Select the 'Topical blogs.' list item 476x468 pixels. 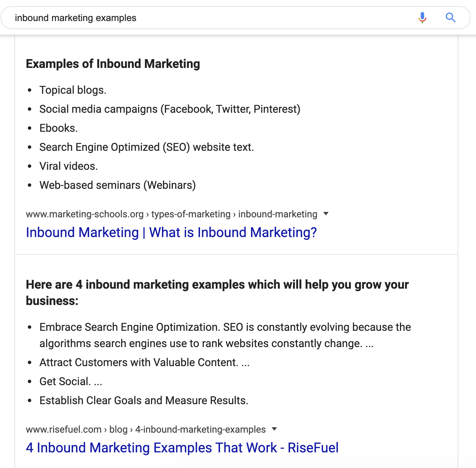[x=73, y=90]
